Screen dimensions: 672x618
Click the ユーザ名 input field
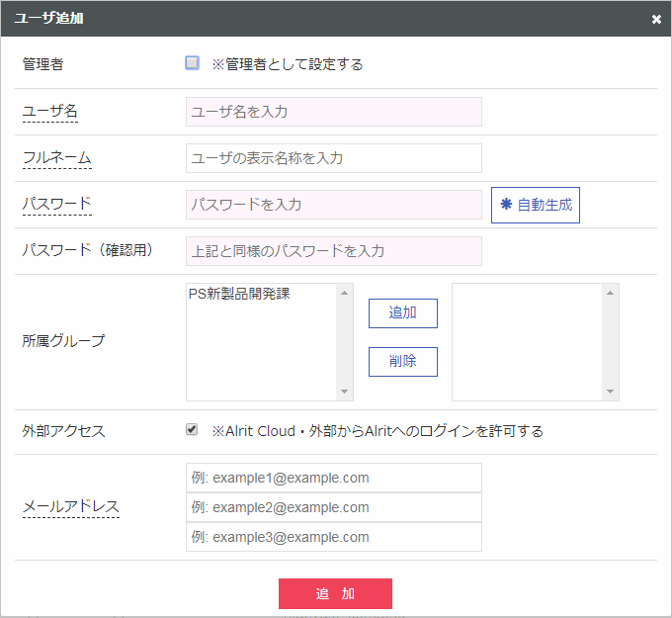[x=333, y=112]
